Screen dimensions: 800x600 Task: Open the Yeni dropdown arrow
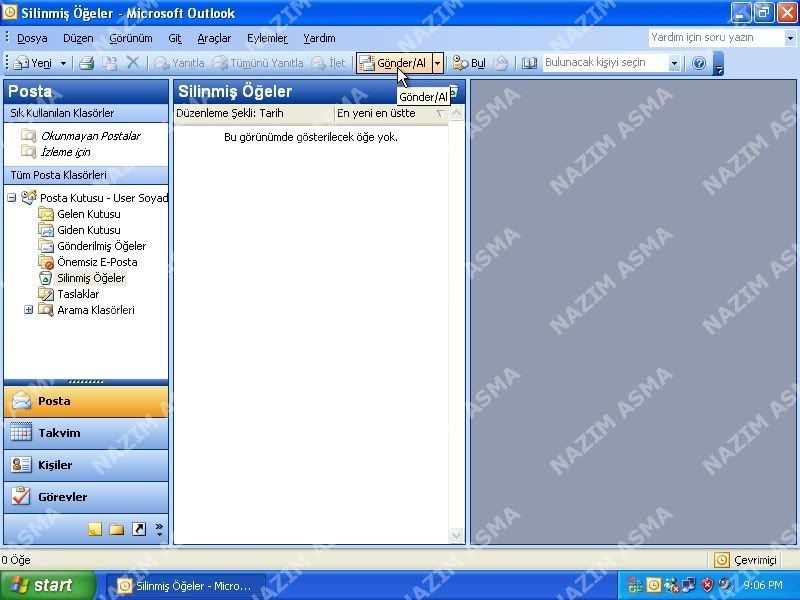coord(64,63)
